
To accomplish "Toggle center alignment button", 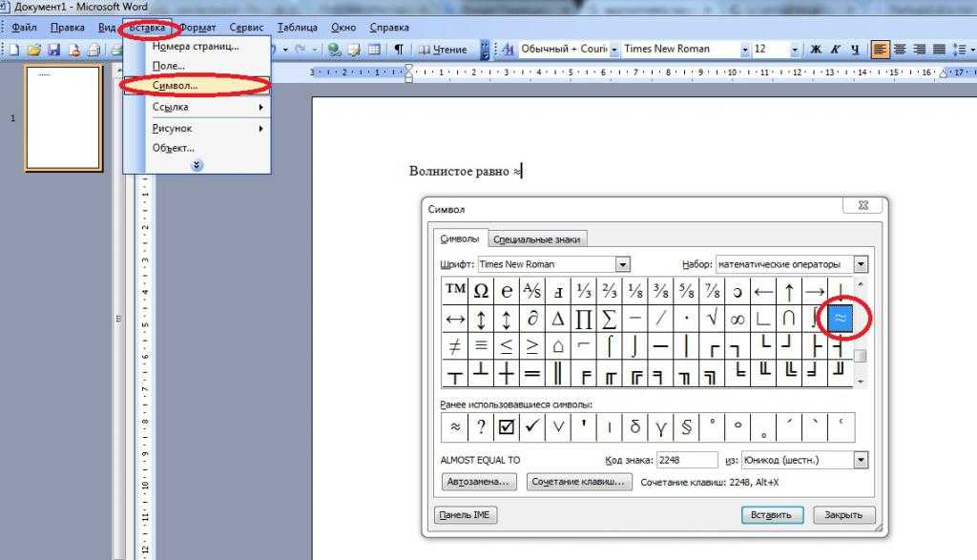I will coord(900,50).
